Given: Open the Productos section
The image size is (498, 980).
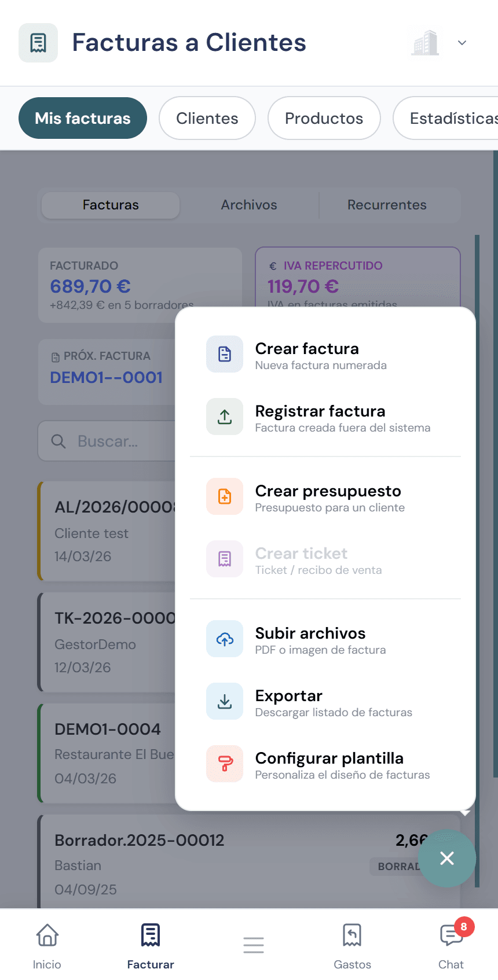Looking at the screenshot, I should pyautogui.click(x=324, y=118).
